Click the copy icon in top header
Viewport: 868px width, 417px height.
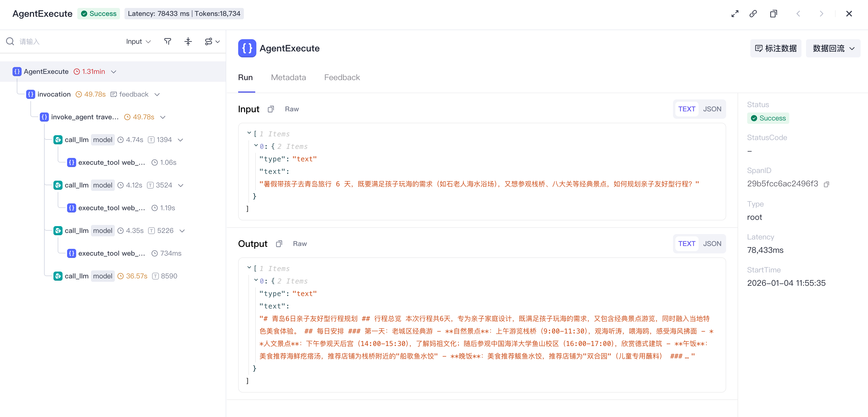(773, 14)
